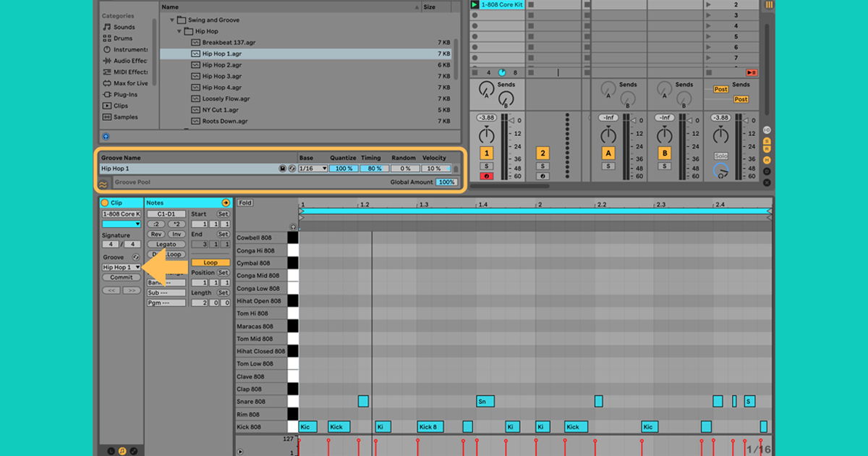Select the Snare 808 note labeled Sn
This screenshot has height=456, width=868.
pyautogui.click(x=485, y=401)
